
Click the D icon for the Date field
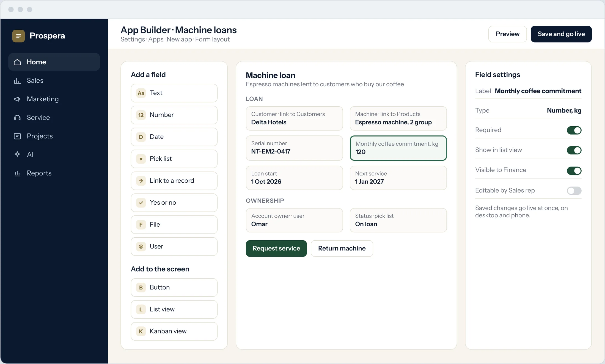point(141,137)
